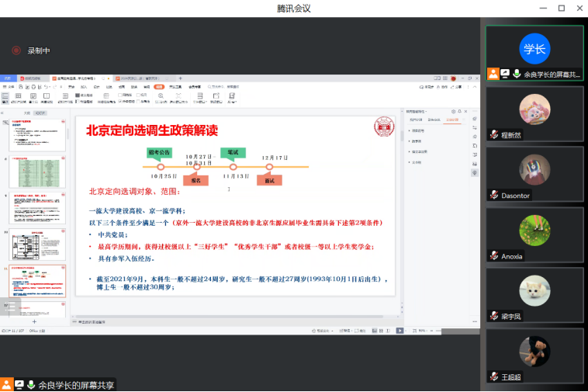Switch to the highlighted red ribbon tab
This screenshot has width=588, height=392.
pos(159,87)
